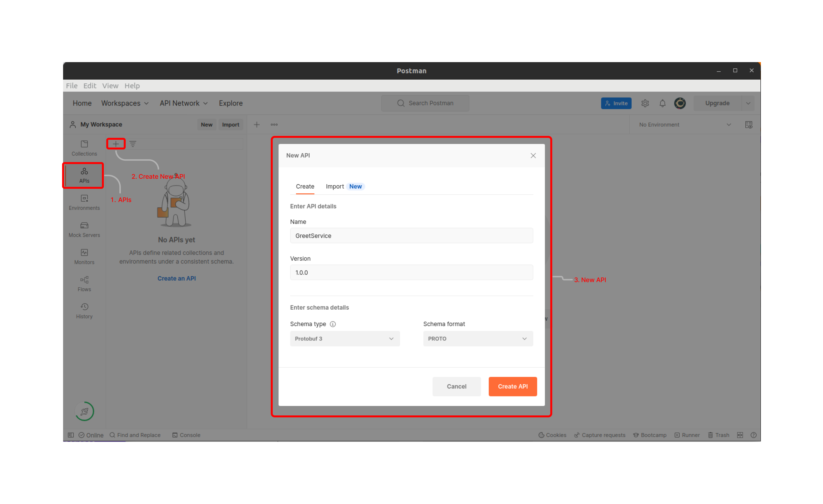Click the Name field containing GreetService

(411, 235)
